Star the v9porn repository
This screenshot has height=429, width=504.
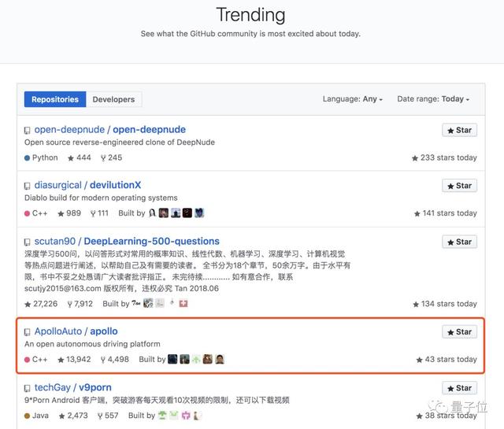tap(459, 388)
